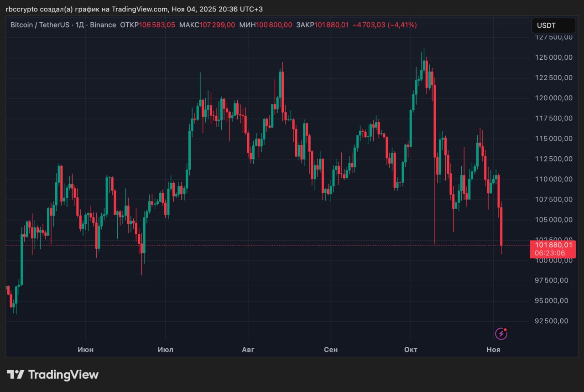
Task: Click the price change −4 703,03 (−4,41%)
Action: pyautogui.click(x=385, y=25)
